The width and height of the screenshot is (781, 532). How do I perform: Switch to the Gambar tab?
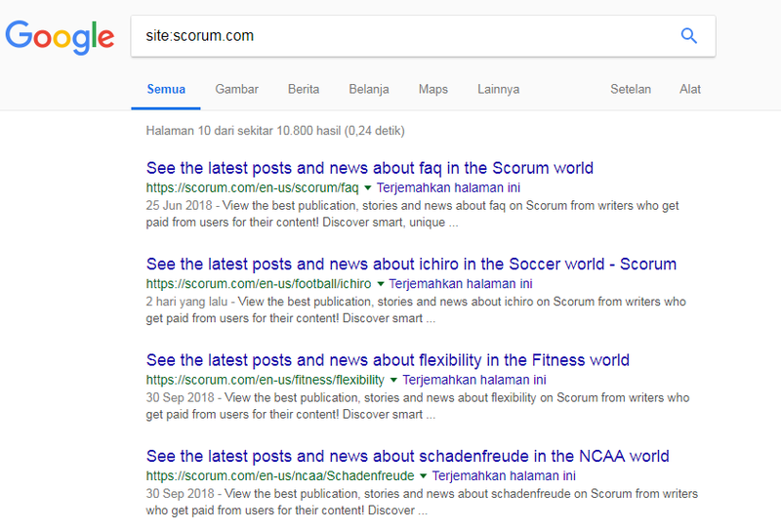[236, 89]
